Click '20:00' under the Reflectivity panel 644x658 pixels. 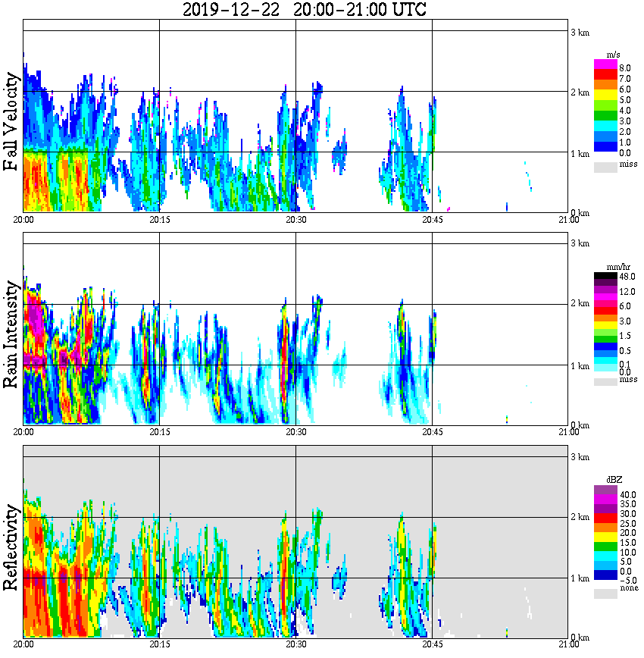[23, 644]
